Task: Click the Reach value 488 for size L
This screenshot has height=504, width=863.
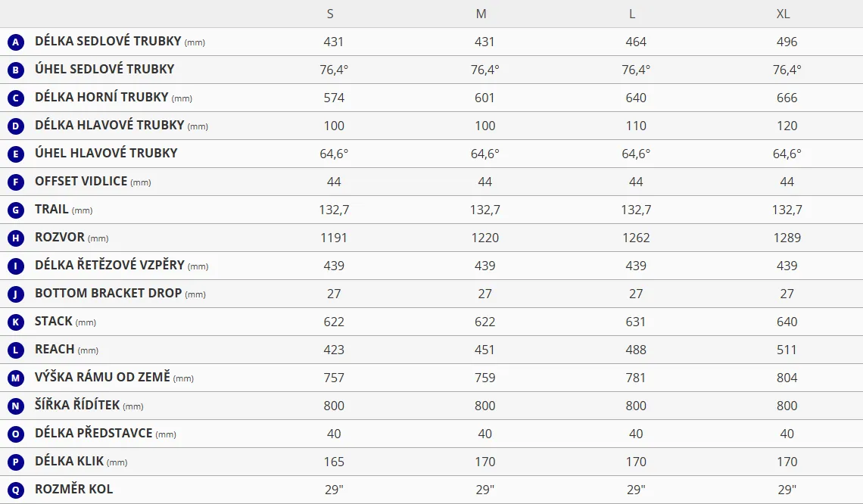Action: click(636, 350)
